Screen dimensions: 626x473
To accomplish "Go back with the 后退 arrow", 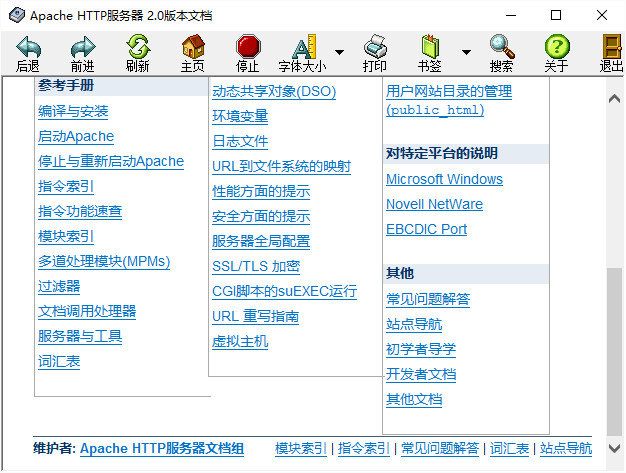I will tap(28, 54).
